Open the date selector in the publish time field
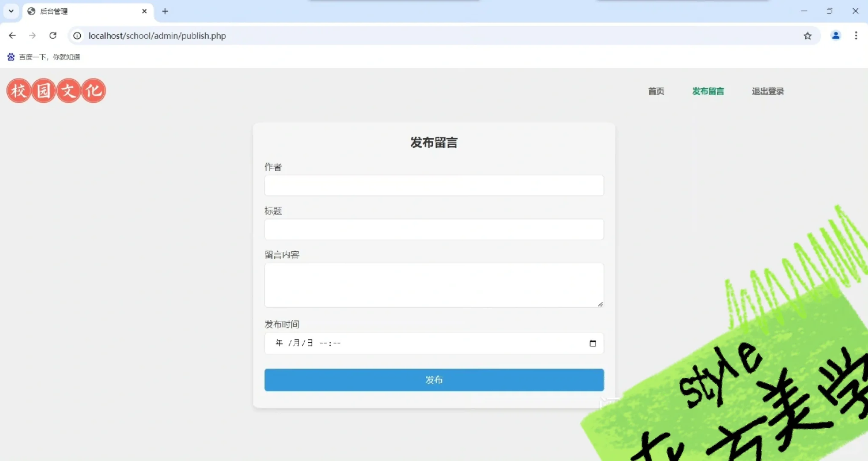Screen dimensions: 868x461 (593, 343)
